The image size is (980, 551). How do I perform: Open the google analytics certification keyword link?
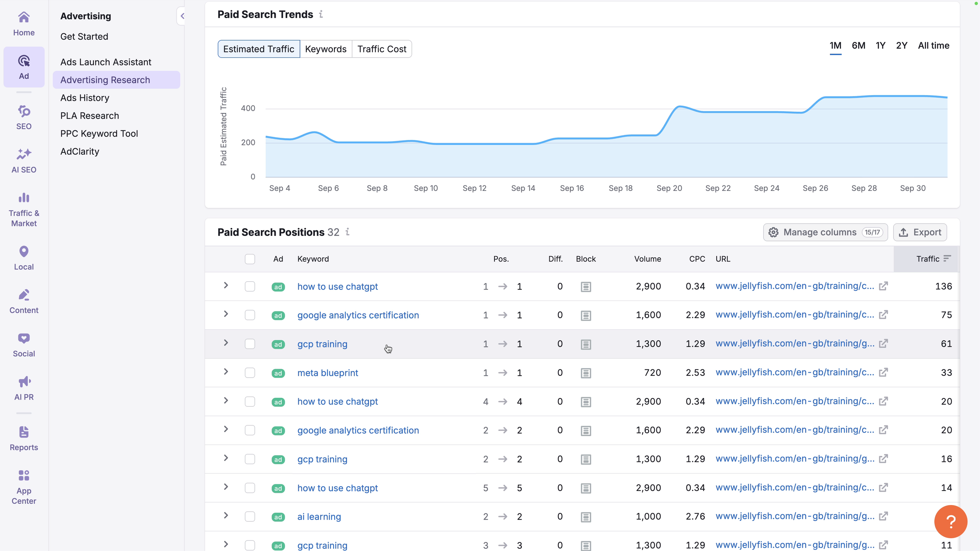coord(358,315)
